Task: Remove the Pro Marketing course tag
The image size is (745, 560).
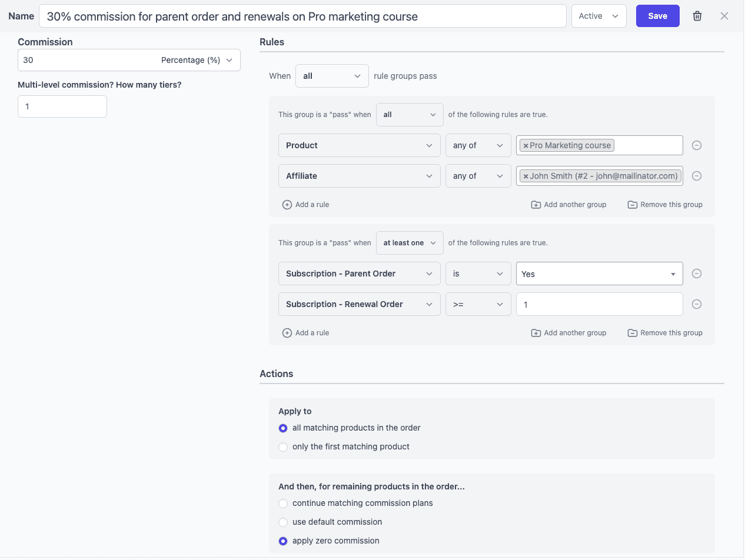Action: click(x=526, y=145)
